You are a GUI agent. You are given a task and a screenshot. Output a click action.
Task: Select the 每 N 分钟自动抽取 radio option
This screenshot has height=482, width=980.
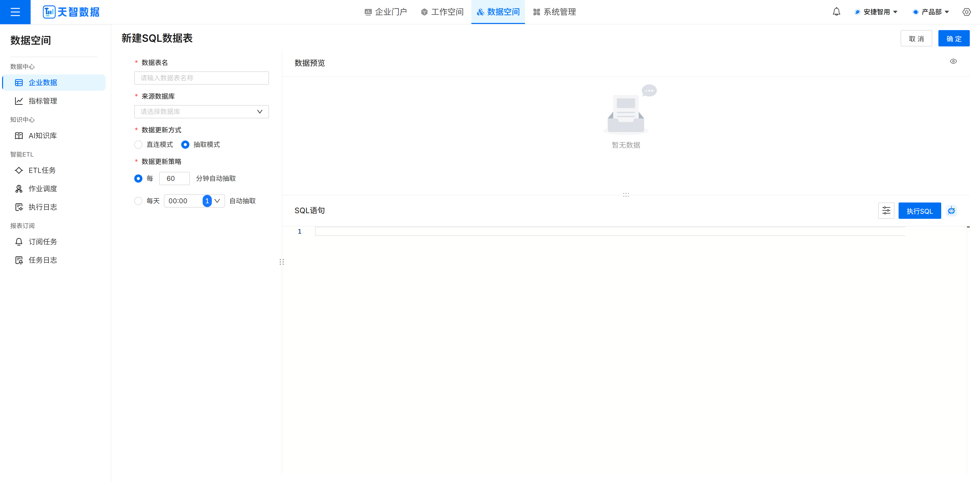[x=138, y=179]
